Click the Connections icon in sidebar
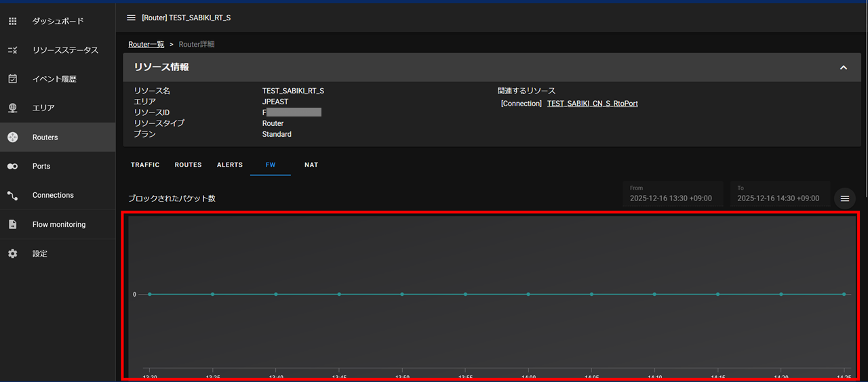868x382 pixels. coord(12,196)
